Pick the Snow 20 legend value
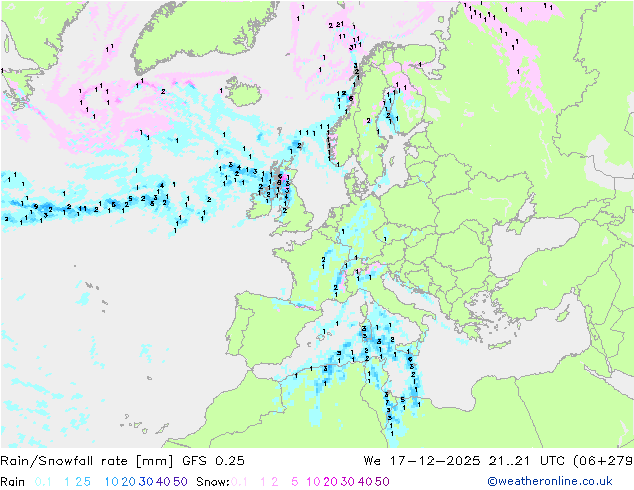 pyautogui.click(x=330, y=482)
